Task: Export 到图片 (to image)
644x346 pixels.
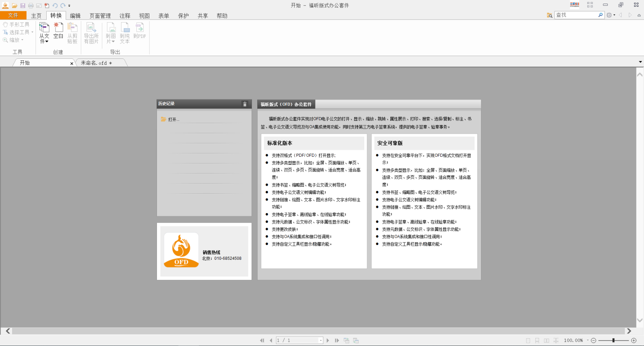Action: [x=111, y=33]
